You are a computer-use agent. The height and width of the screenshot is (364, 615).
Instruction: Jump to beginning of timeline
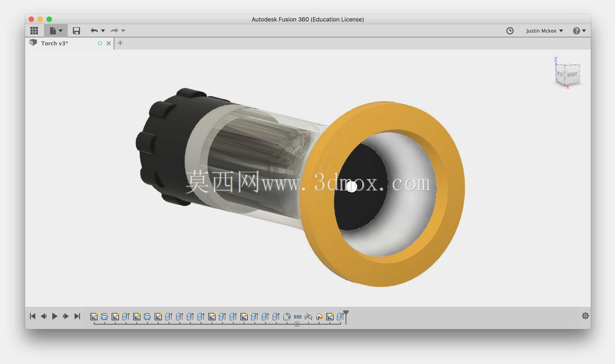[x=32, y=316]
